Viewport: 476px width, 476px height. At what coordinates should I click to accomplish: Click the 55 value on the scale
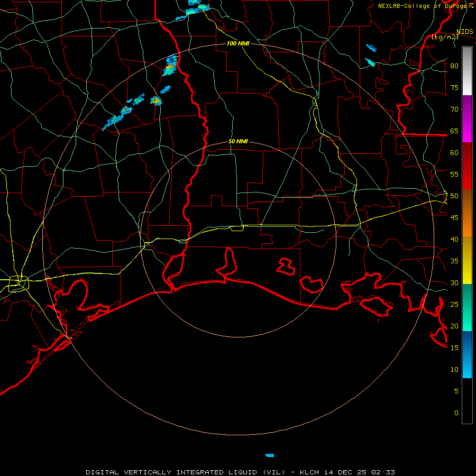[x=454, y=174]
